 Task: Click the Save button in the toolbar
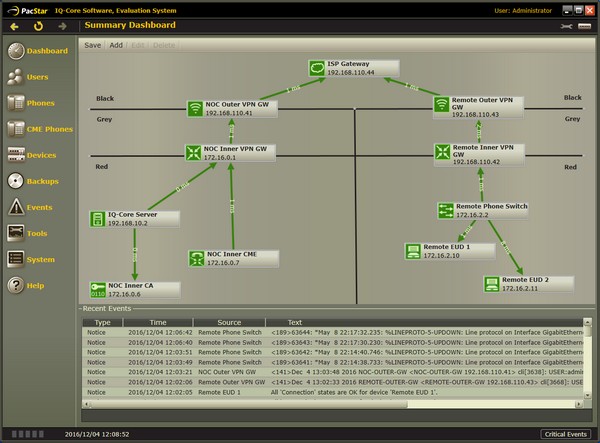coord(93,45)
